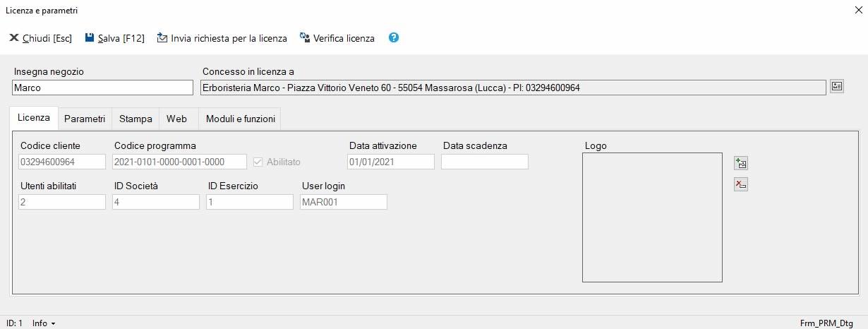Click the Data scadenza field
Screen dimensions: 868x329
484,162
